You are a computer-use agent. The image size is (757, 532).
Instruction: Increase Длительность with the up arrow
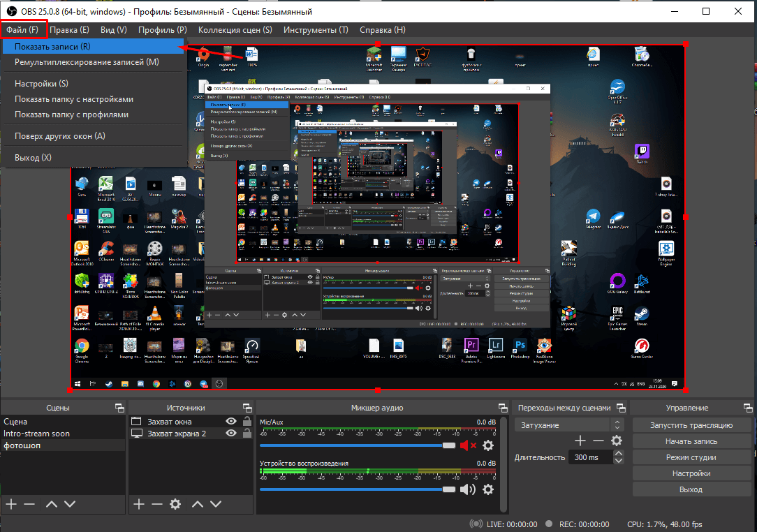tap(619, 453)
